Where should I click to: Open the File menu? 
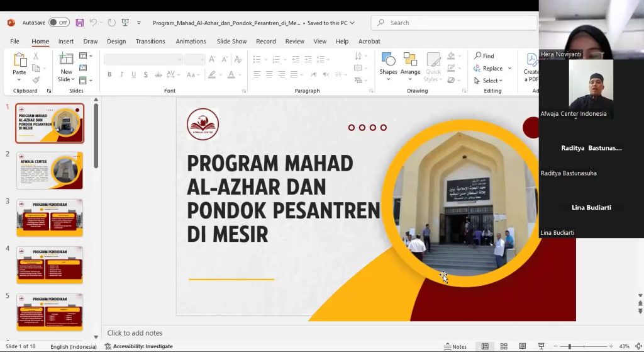point(15,41)
